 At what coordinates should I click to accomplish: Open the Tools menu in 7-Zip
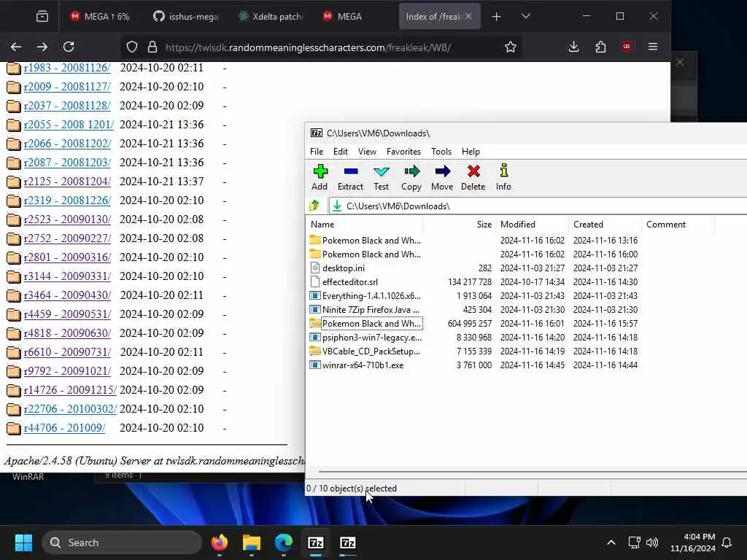point(441,152)
